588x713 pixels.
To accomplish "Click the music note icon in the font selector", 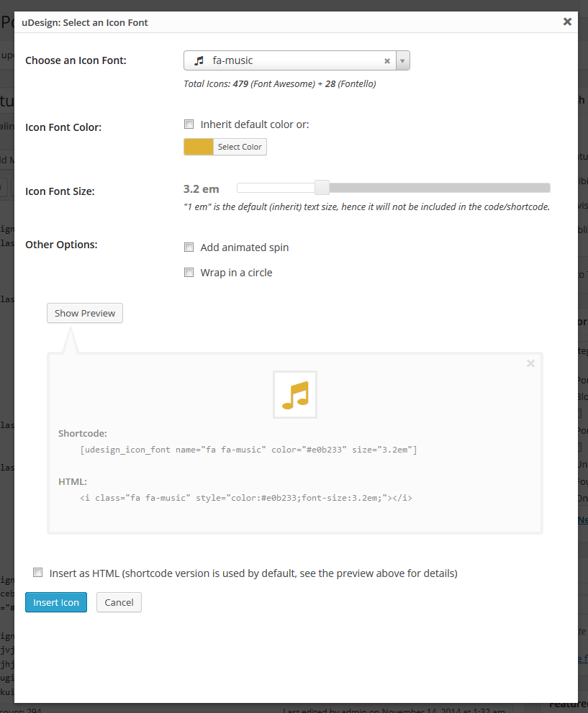I will point(198,60).
